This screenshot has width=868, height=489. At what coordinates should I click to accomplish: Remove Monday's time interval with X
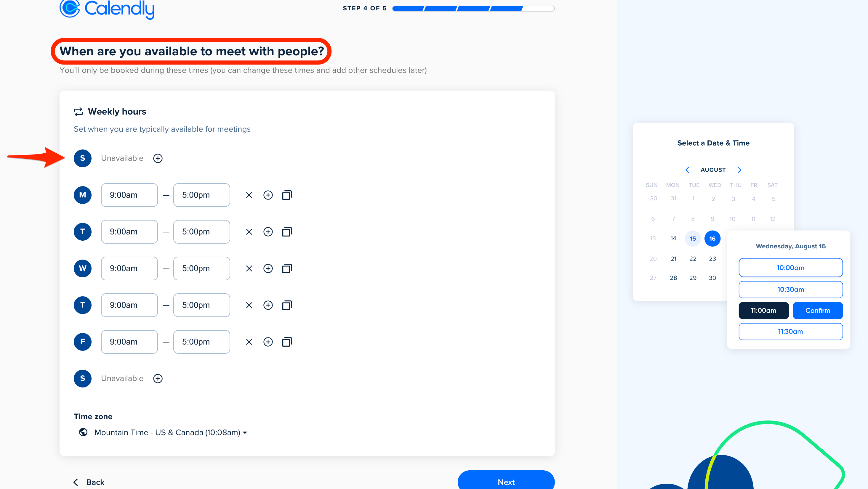tap(249, 195)
